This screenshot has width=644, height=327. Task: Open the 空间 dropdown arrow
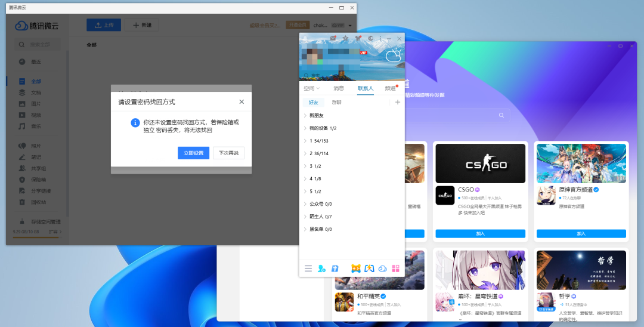coord(318,88)
